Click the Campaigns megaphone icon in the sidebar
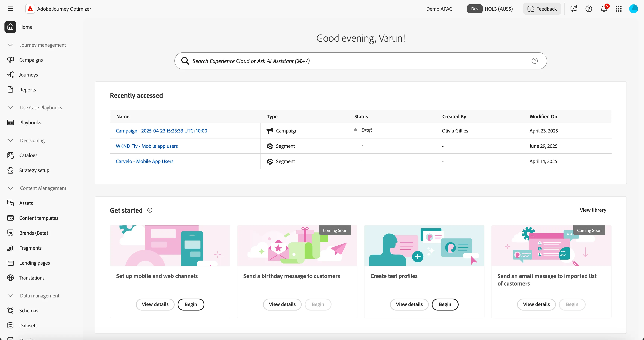This screenshot has width=644, height=340. 10,60
